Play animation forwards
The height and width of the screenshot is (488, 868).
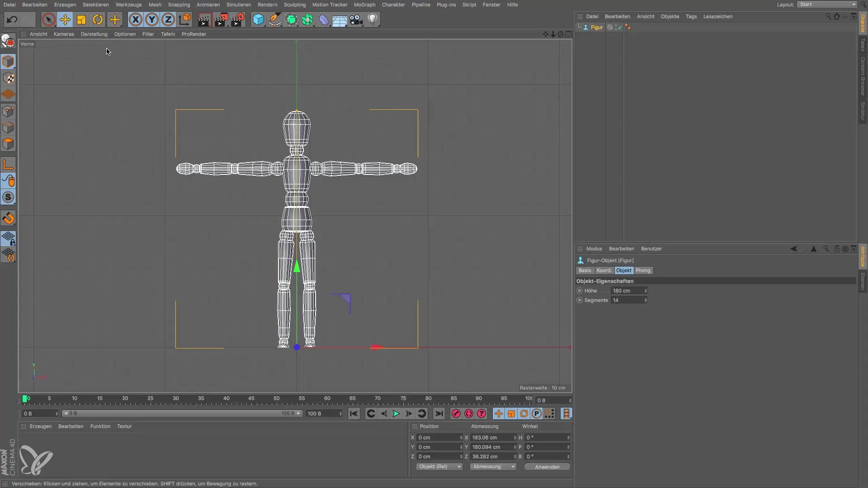click(x=396, y=414)
